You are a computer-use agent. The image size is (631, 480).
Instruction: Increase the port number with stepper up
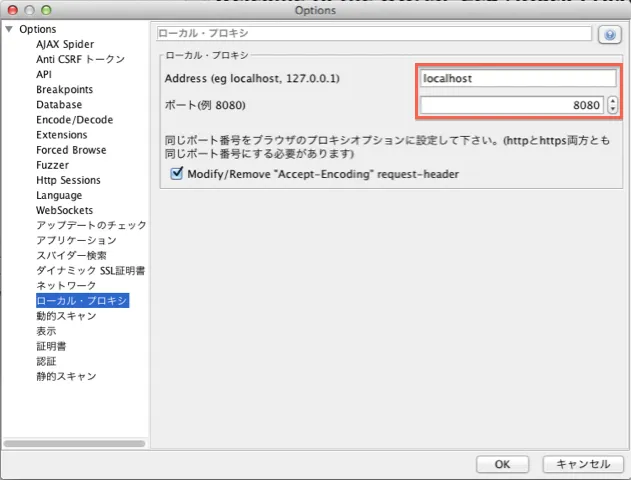(612, 100)
